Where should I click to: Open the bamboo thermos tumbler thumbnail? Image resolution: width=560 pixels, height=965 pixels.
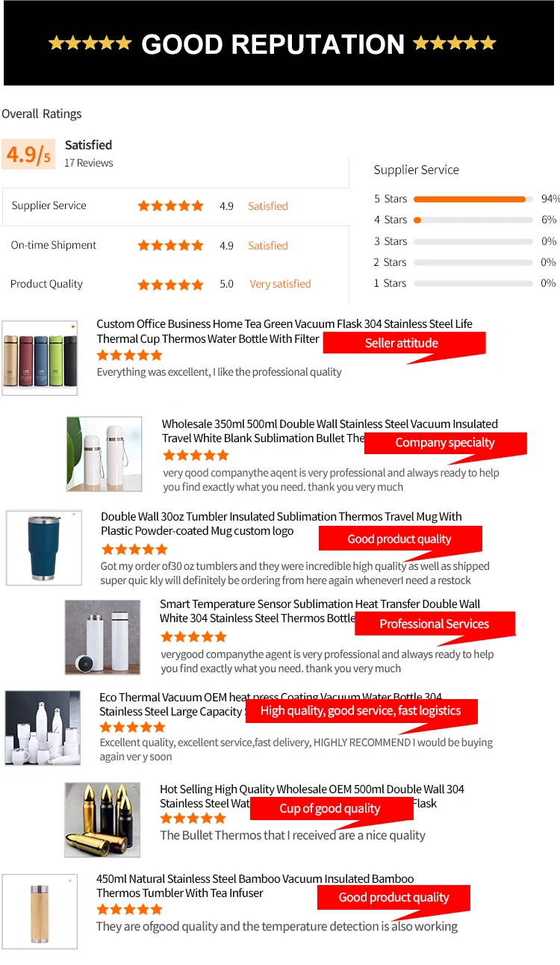point(40,912)
